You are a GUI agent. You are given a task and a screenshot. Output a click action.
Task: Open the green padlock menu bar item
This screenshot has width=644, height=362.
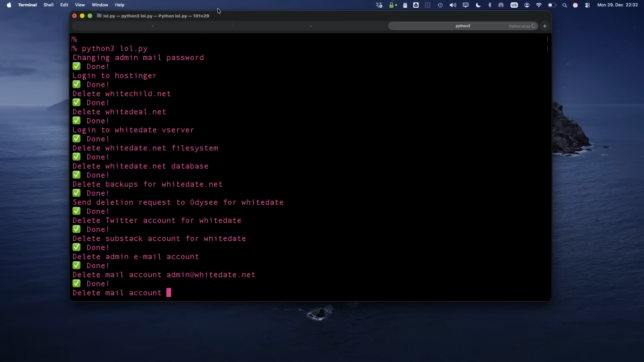pyautogui.click(x=391, y=5)
